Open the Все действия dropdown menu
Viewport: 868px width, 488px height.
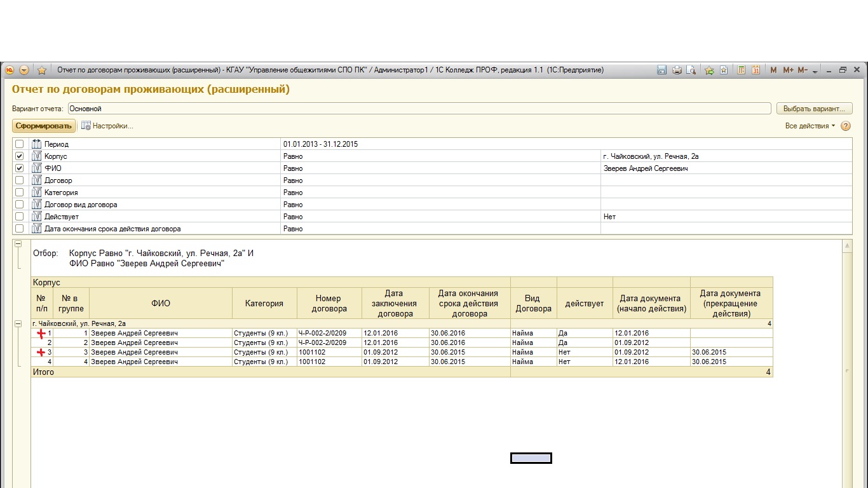point(810,126)
